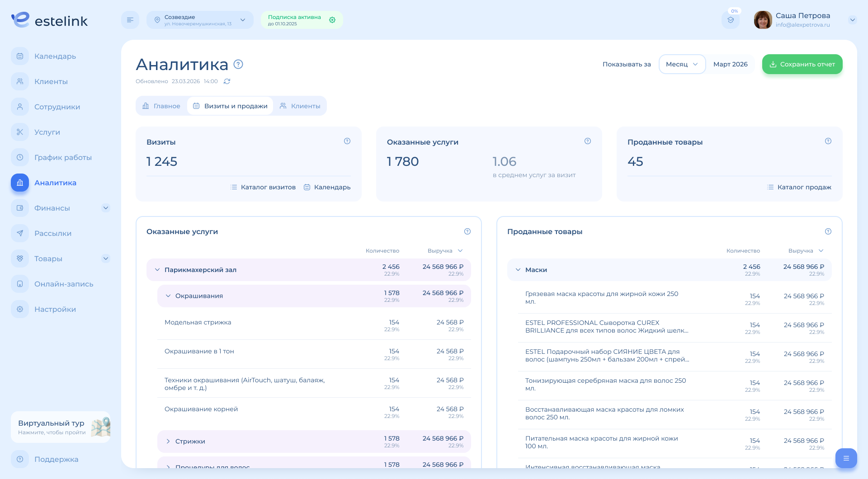Toggle the sidebar collapse menu icon

point(130,20)
